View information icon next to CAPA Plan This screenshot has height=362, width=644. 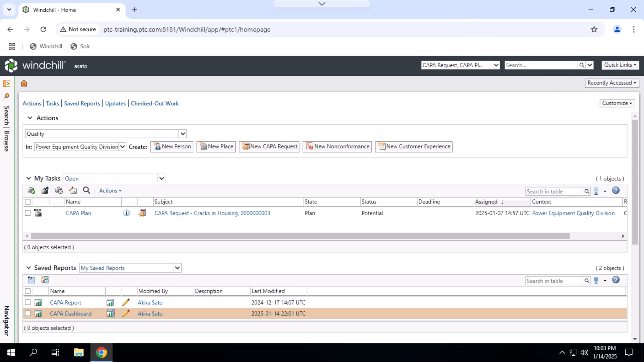pos(126,213)
